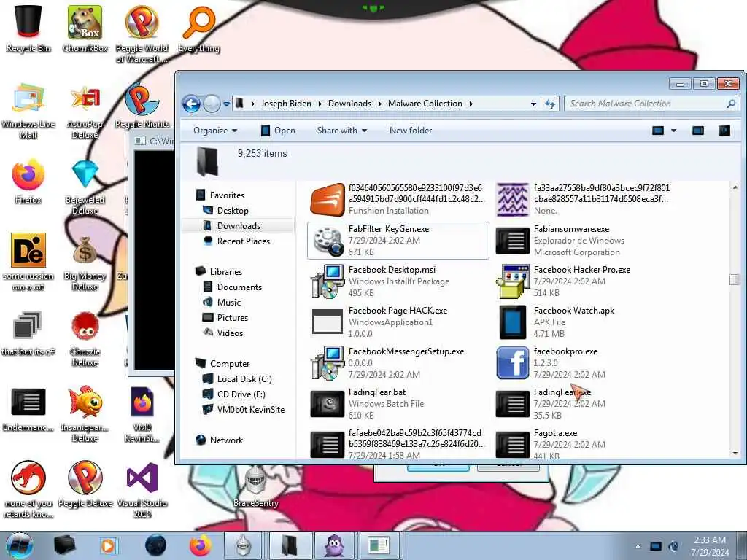Expand the Share with dropdown
Image resolution: width=747 pixels, height=560 pixels.
point(341,131)
